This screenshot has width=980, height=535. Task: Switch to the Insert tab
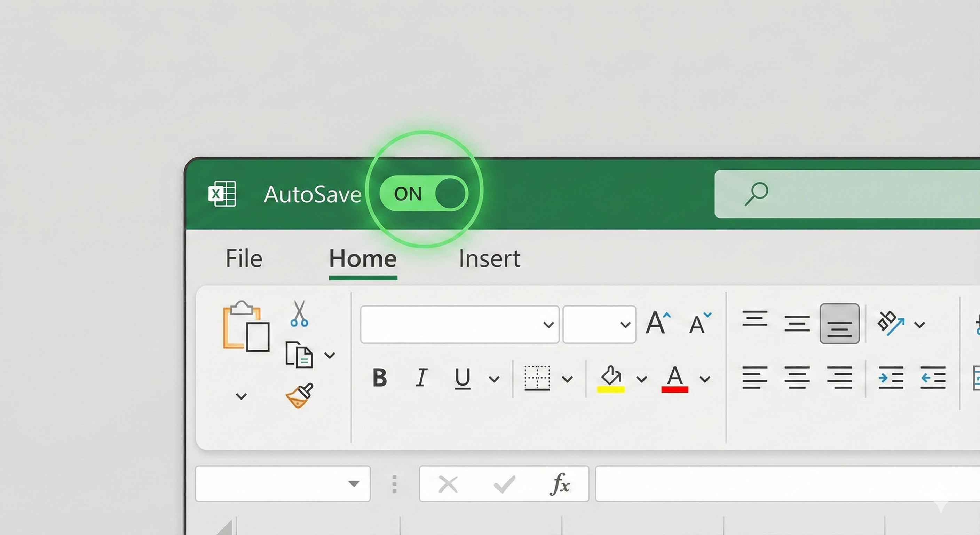coord(489,258)
